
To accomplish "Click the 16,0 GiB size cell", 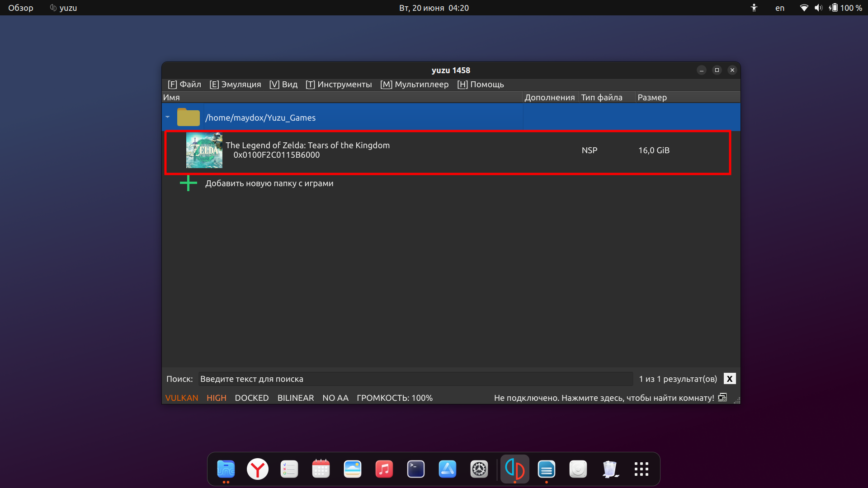I will pyautogui.click(x=654, y=150).
